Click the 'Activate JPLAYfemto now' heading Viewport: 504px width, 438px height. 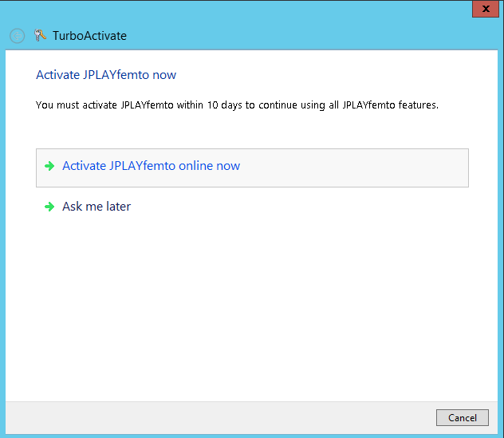click(106, 75)
